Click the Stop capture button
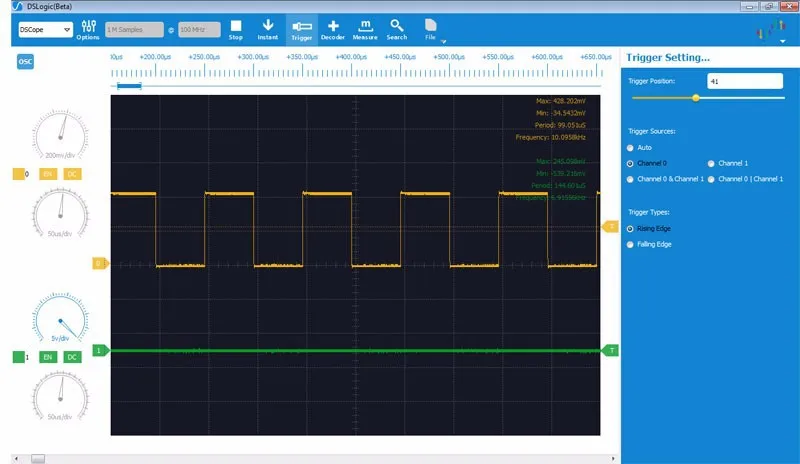The height and width of the screenshot is (464, 800). pos(236,30)
